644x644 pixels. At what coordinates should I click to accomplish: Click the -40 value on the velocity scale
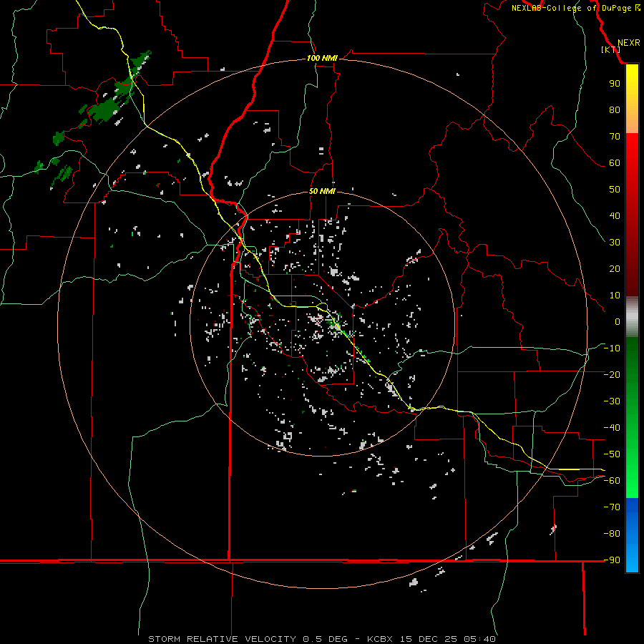pos(612,428)
